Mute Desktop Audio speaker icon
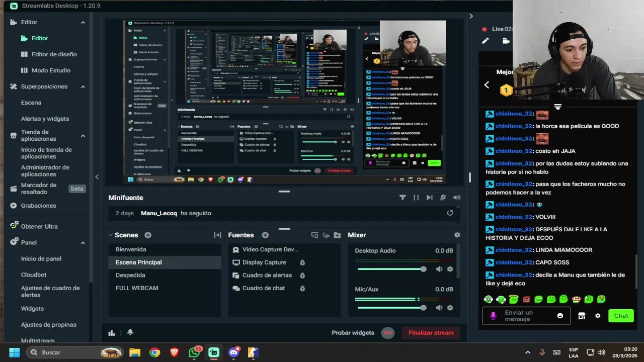Screen dimensions: 644x362 (439, 269)
